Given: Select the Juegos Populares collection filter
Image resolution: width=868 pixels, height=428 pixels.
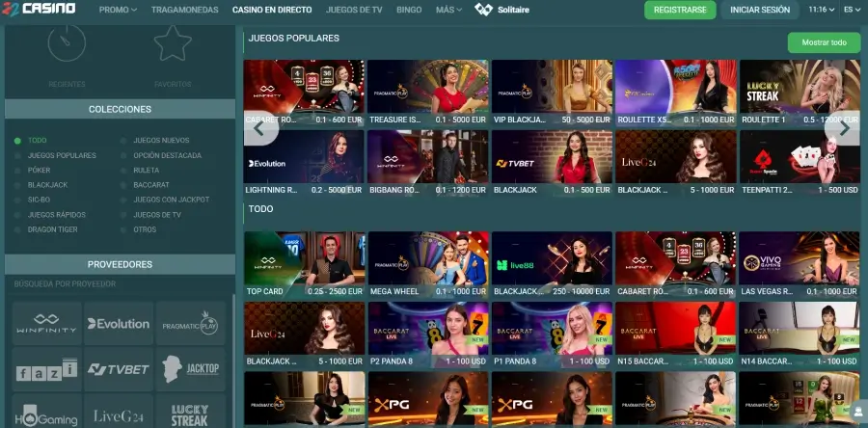Looking at the screenshot, I should 62,155.
